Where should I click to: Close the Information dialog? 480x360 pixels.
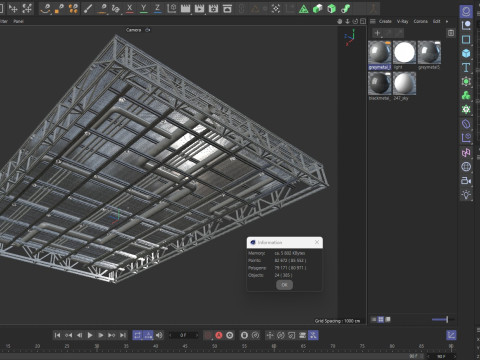pyautogui.click(x=317, y=242)
